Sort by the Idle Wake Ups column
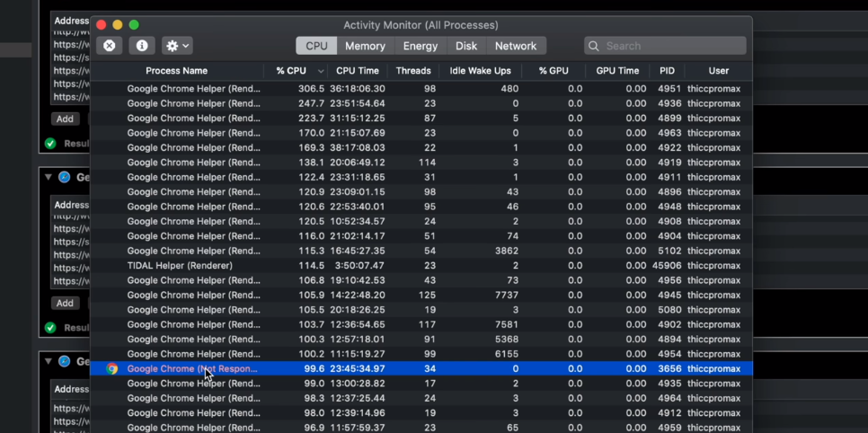This screenshot has height=433, width=868. pos(480,71)
